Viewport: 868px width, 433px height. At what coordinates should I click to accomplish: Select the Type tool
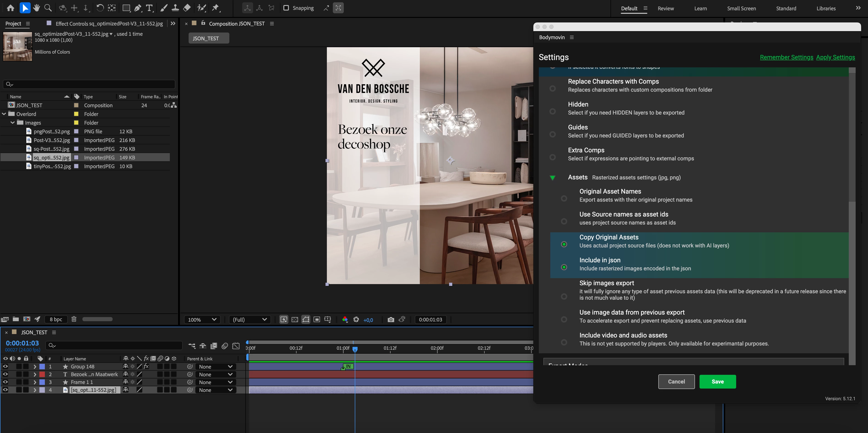149,8
